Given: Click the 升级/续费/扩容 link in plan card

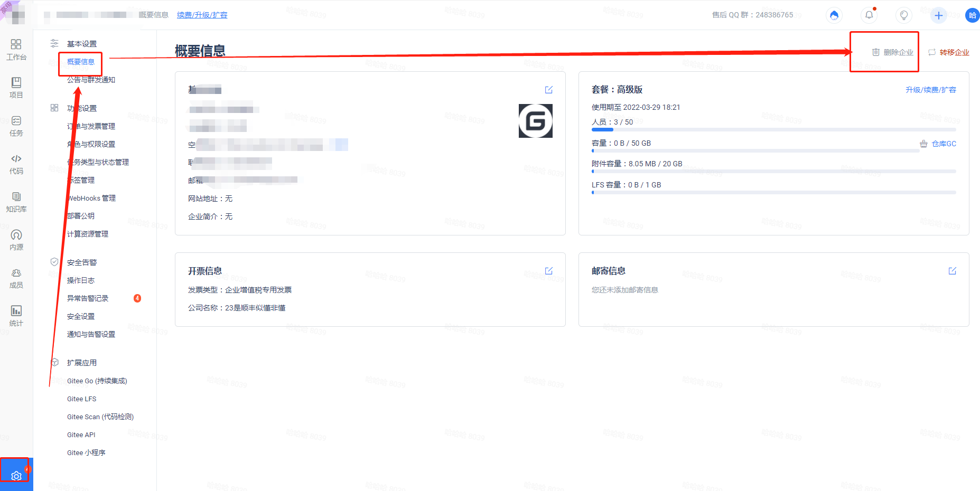Looking at the screenshot, I should click(x=931, y=90).
